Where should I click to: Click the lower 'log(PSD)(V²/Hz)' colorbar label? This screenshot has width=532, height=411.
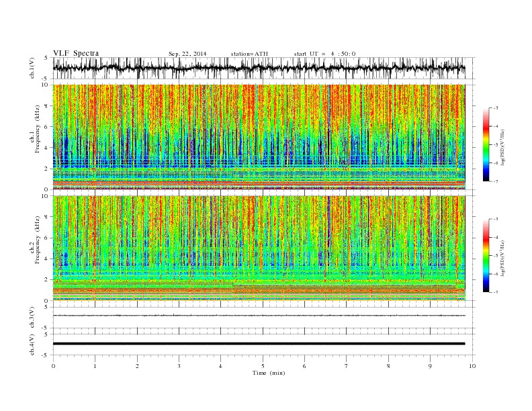pyautogui.click(x=502, y=258)
